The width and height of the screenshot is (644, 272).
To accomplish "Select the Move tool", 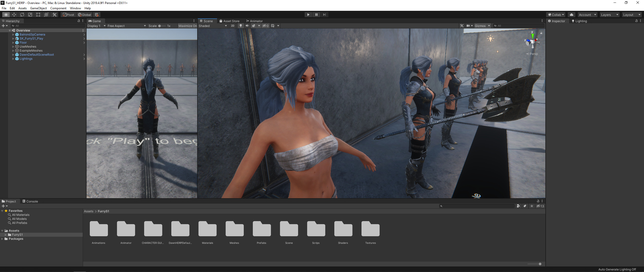I will (x=14, y=15).
